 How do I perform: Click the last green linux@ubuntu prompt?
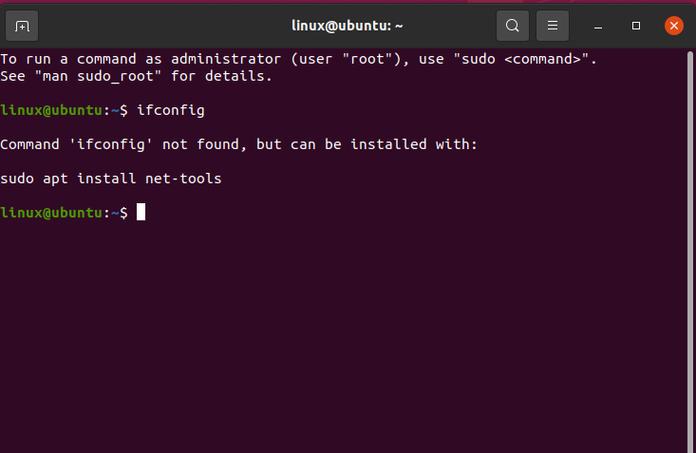point(52,212)
